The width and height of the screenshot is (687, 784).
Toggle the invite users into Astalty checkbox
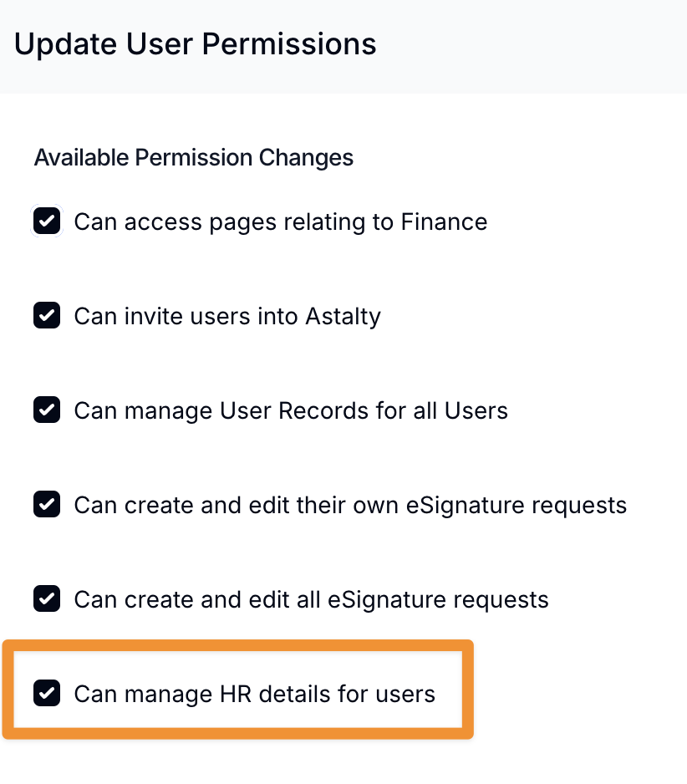[x=47, y=316]
